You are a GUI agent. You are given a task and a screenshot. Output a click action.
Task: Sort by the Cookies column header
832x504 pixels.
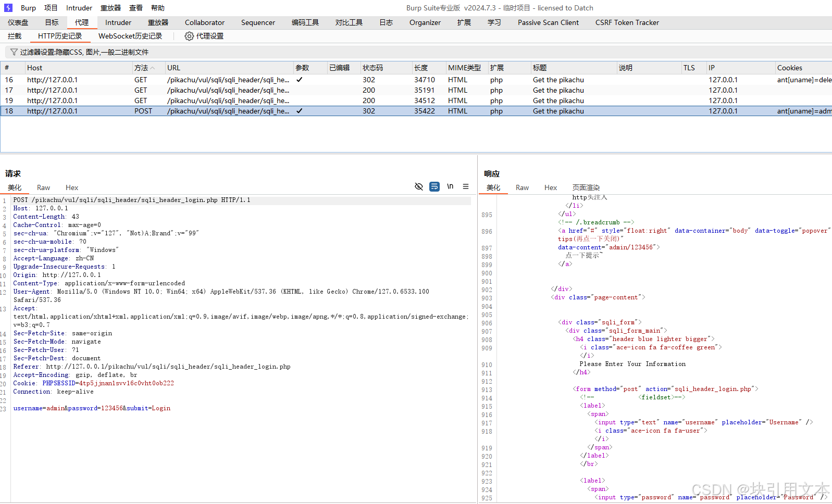tap(803, 68)
